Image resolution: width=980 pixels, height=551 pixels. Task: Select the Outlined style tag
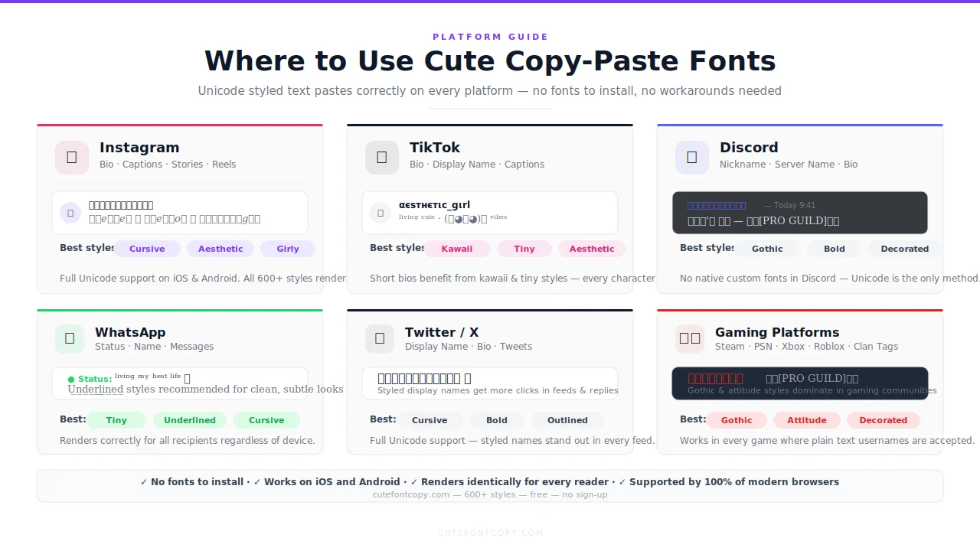[567, 420]
